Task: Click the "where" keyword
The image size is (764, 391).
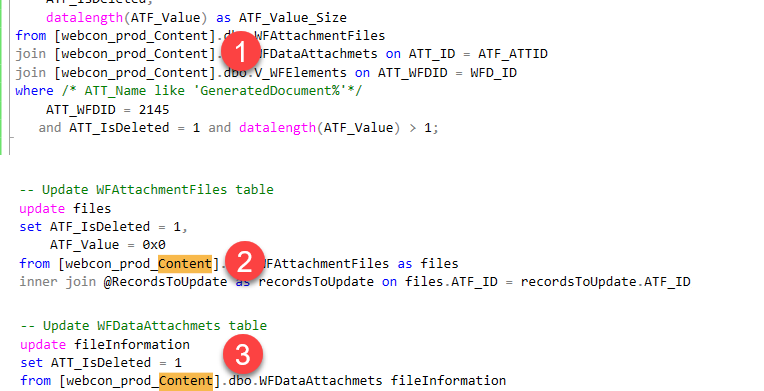Action: [34, 91]
